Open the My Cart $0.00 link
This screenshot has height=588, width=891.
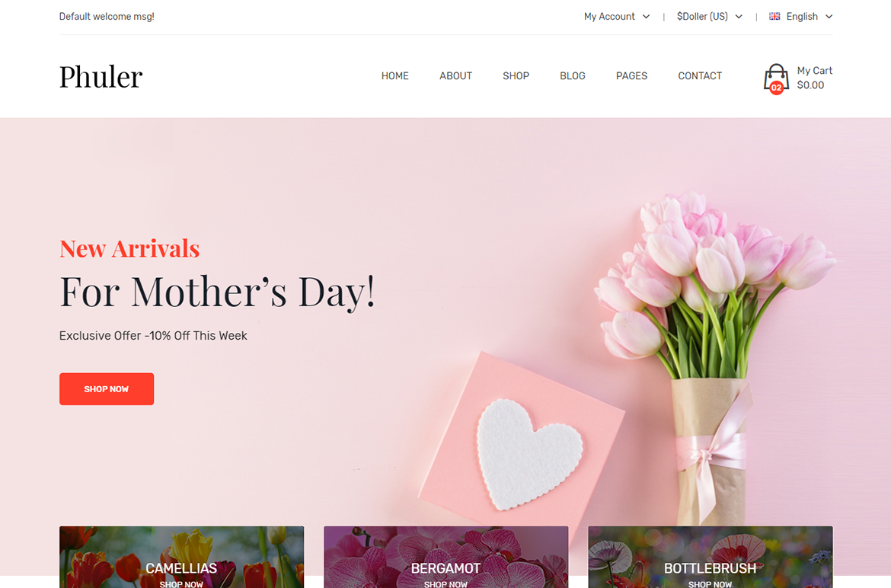pyautogui.click(x=814, y=78)
